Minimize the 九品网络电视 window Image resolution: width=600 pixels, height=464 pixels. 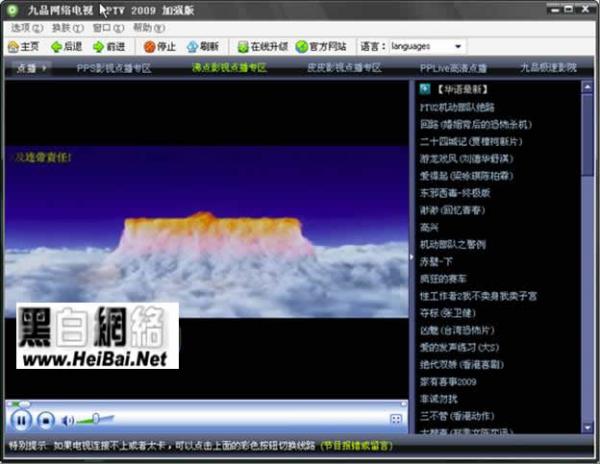[554, 10]
